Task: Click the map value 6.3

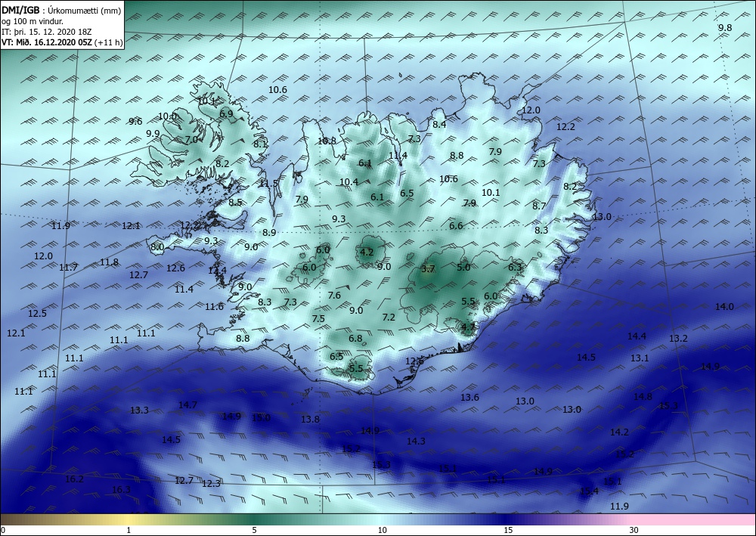Action: tap(515, 267)
